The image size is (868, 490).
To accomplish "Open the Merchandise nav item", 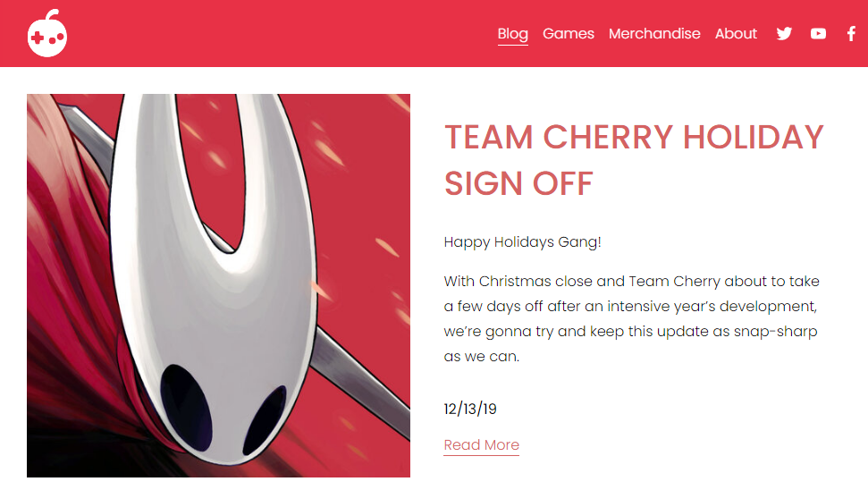I will coord(654,34).
